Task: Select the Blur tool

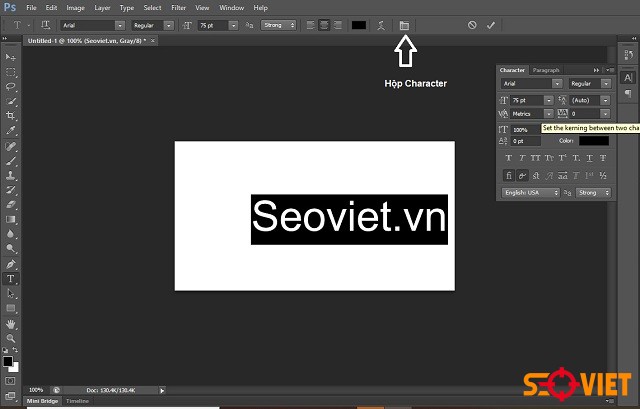Action: (x=11, y=234)
